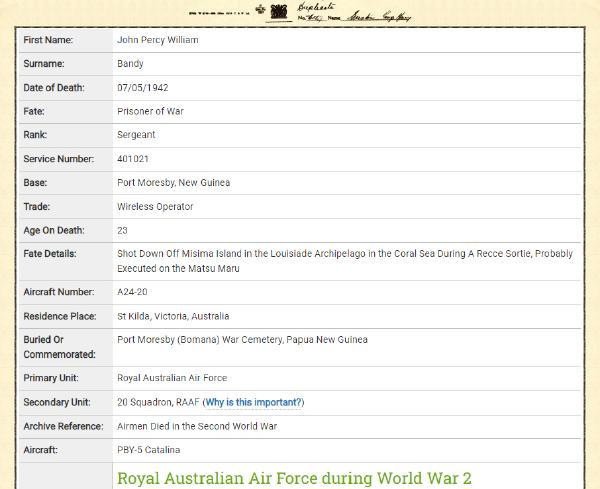Select the age on death value '23'
The image size is (600, 489).
point(122,231)
